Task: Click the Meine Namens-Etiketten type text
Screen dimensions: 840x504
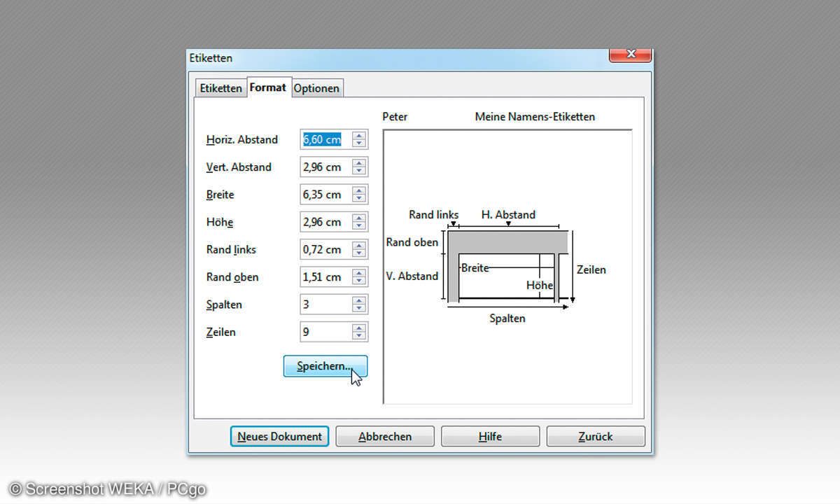Action: (535, 117)
